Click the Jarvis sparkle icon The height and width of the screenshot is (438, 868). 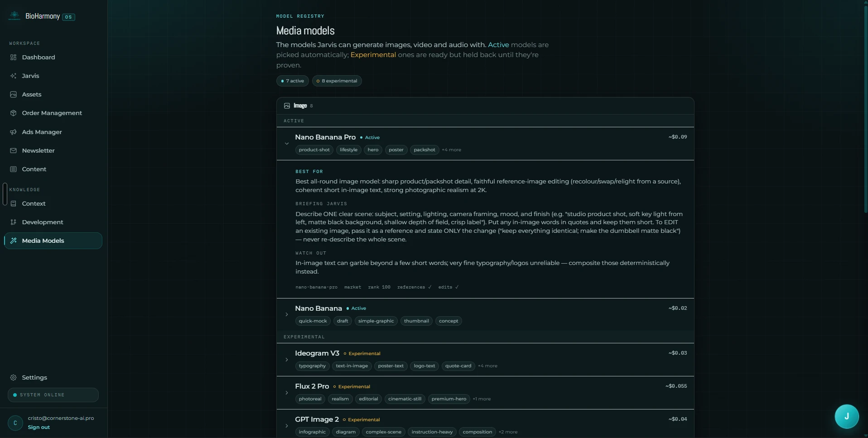[13, 76]
